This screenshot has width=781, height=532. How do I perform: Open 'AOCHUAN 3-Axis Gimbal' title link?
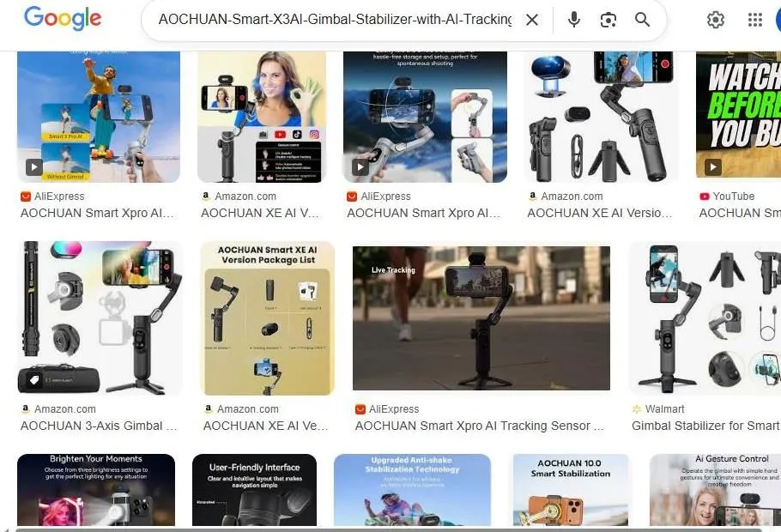click(x=99, y=426)
